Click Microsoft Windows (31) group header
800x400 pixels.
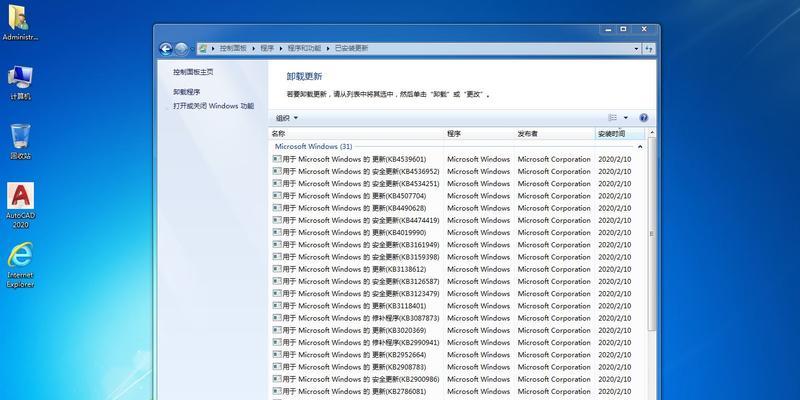313,146
